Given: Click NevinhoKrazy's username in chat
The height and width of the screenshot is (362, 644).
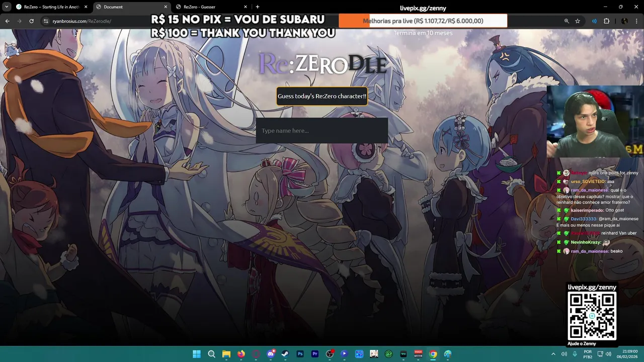Looking at the screenshot, I should pos(586,242).
